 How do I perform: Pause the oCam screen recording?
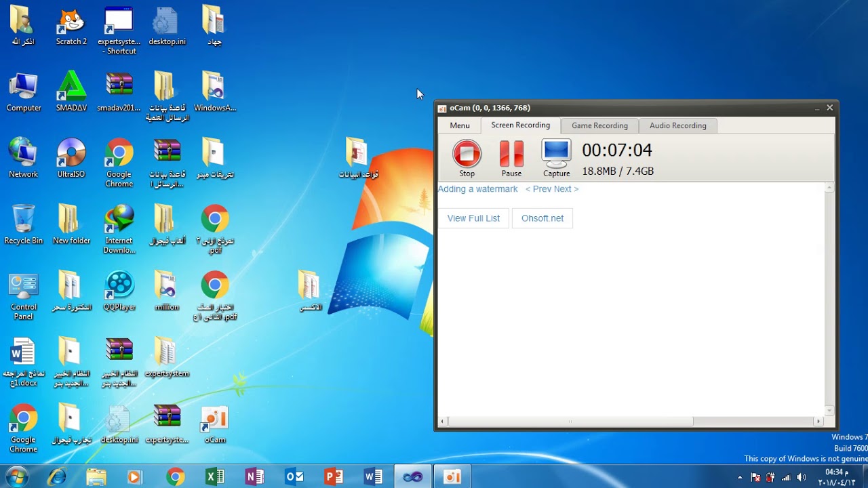pyautogui.click(x=511, y=159)
